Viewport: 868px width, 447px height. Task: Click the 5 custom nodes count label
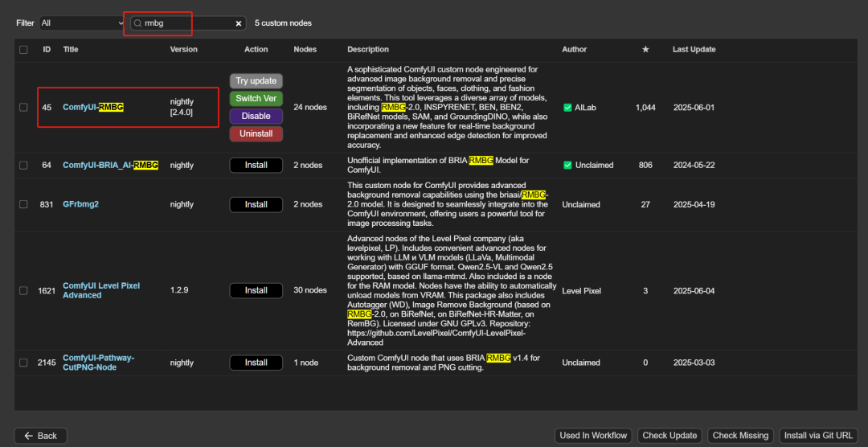coord(283,23)
